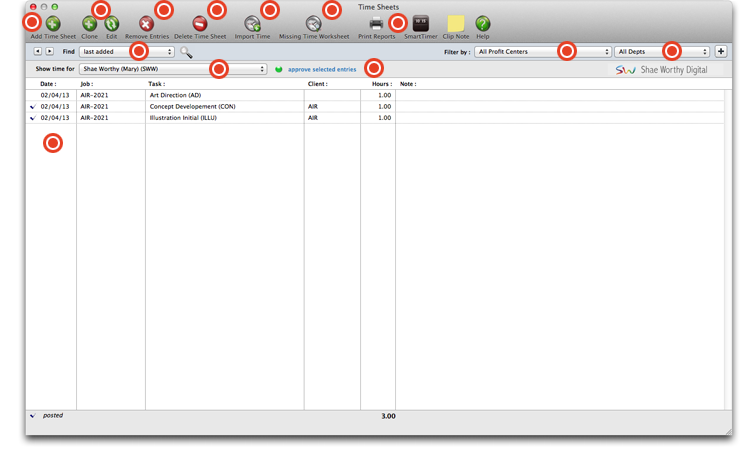Image resolution: width=753 pixels, height=449 pixels.
Task: Open the Show time for staff dropdown
Action: [x=172, y=70]
